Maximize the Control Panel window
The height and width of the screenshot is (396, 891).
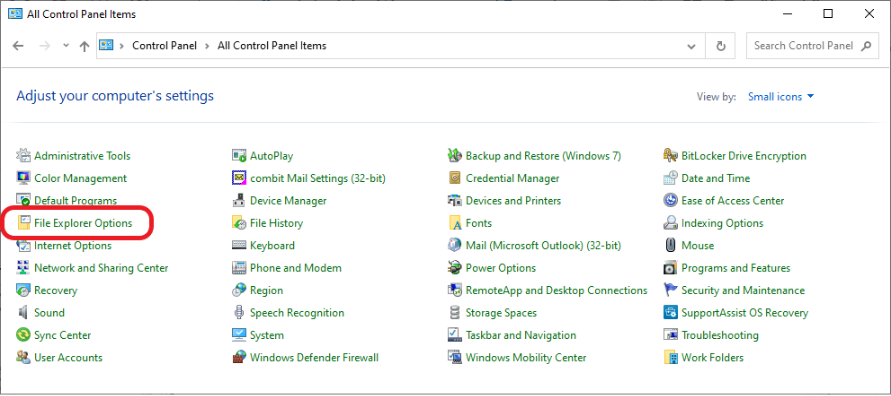click(x=828, y=14)
